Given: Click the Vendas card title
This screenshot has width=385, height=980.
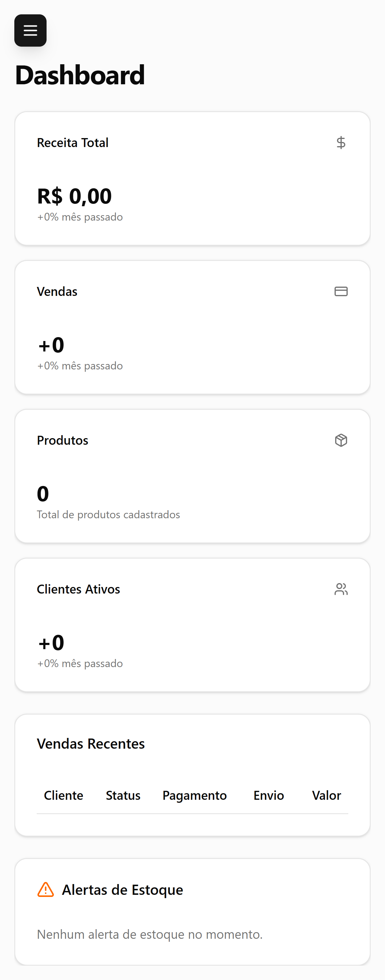Looking at the screenshot, I should coord(57,291).
